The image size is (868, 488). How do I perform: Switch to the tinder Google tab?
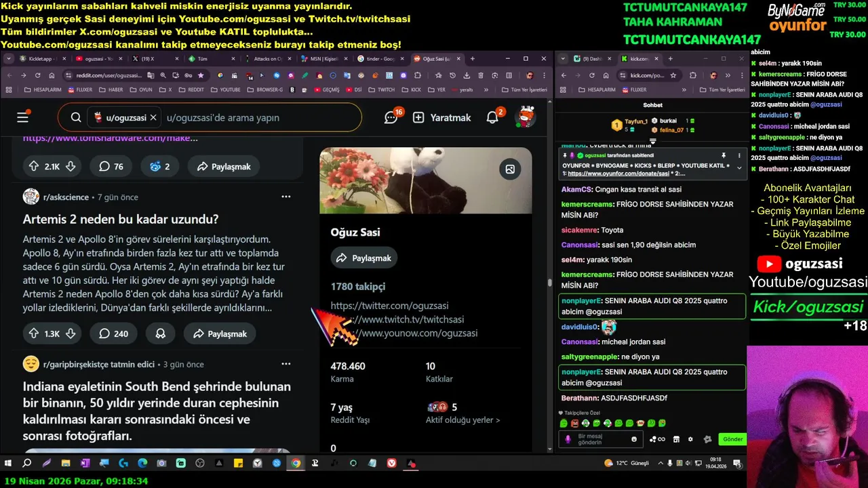pos(380,59)
